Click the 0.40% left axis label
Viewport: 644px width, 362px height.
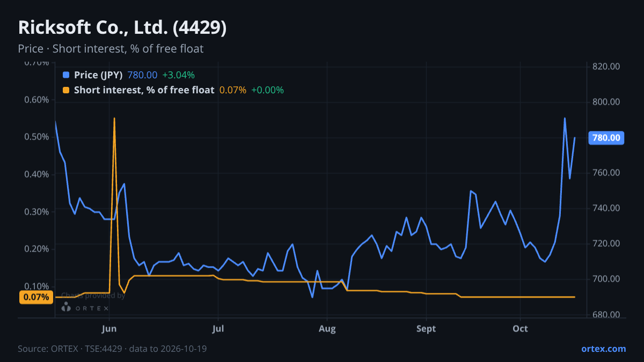coord(36,174)
